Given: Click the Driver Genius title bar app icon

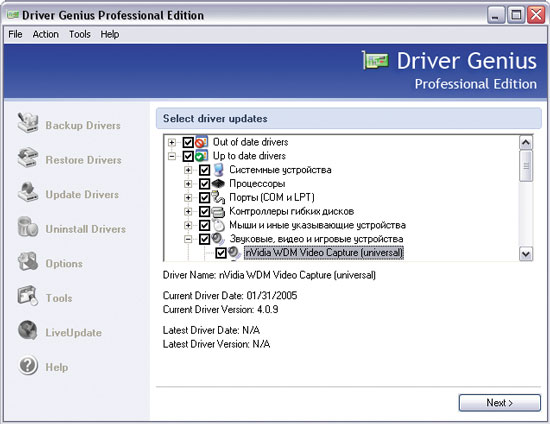Looking at the screenshot, I should 13,15.
